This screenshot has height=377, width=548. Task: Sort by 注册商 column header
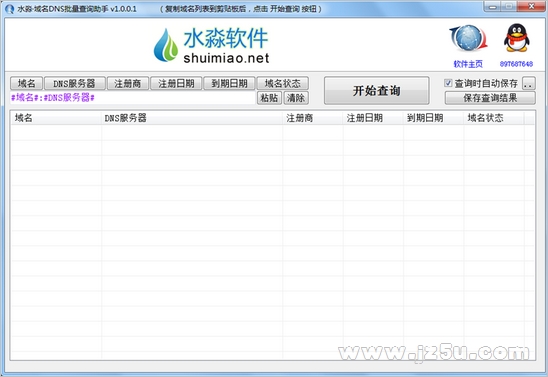click(313, 118)
